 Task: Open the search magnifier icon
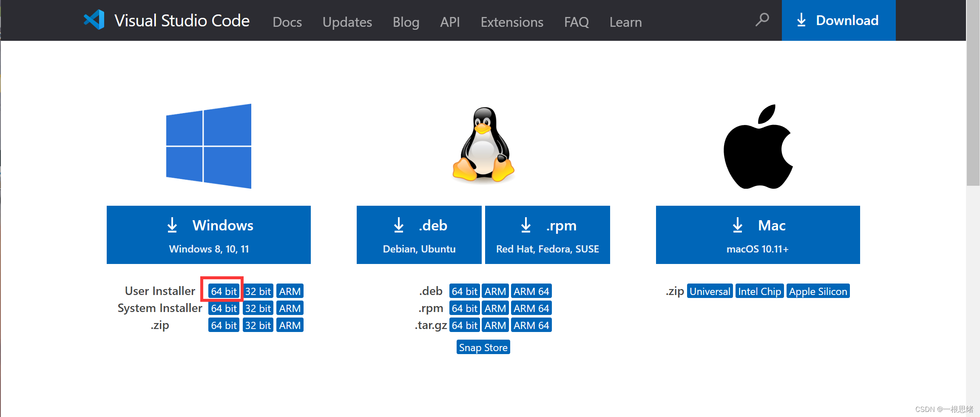pyautogui.click(x=762, y=20)
